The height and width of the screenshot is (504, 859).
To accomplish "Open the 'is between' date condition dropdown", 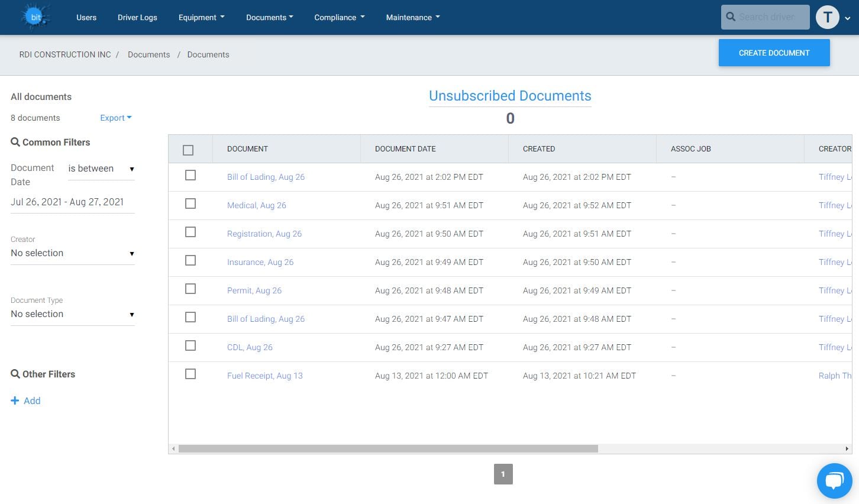I will point(101,169).
